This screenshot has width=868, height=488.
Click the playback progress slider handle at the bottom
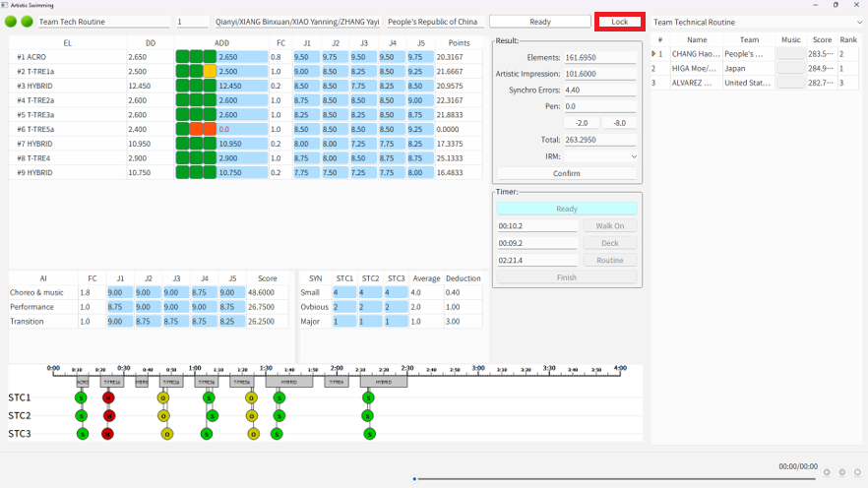click(414, 478)
